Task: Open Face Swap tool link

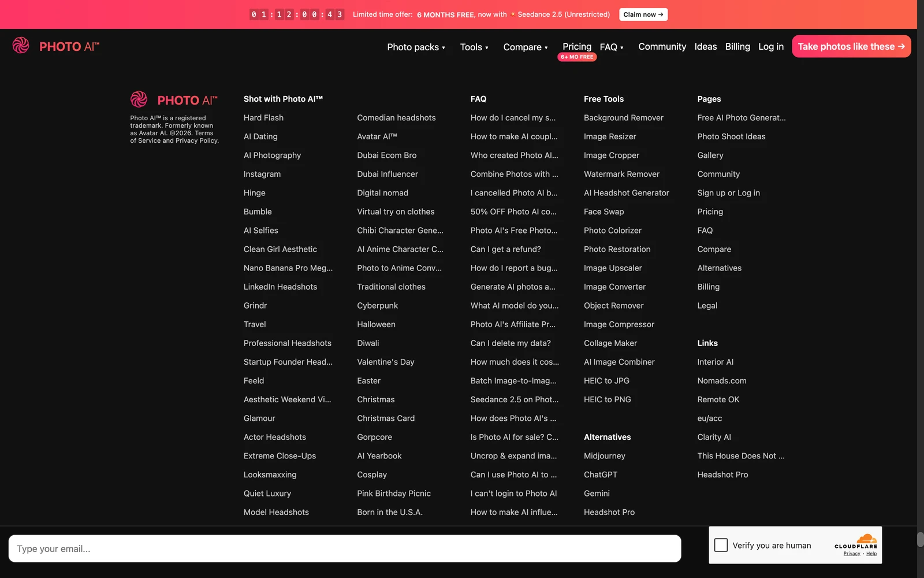Action: coord(603,212)
